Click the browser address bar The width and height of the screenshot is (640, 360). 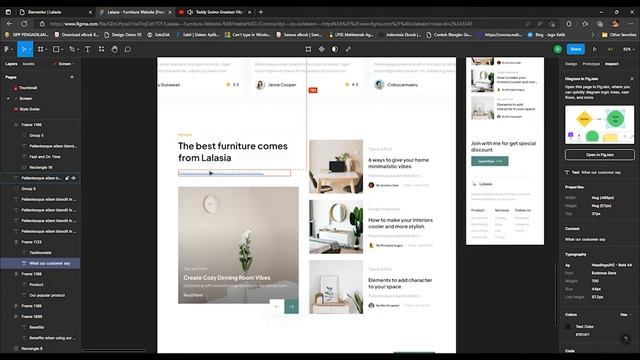point(261,24)
